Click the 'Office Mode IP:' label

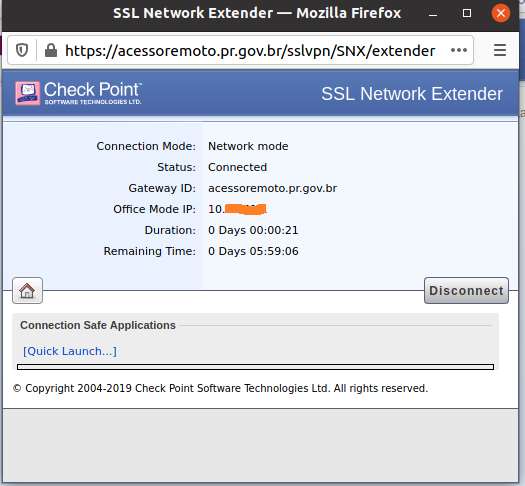pos(154,209)
